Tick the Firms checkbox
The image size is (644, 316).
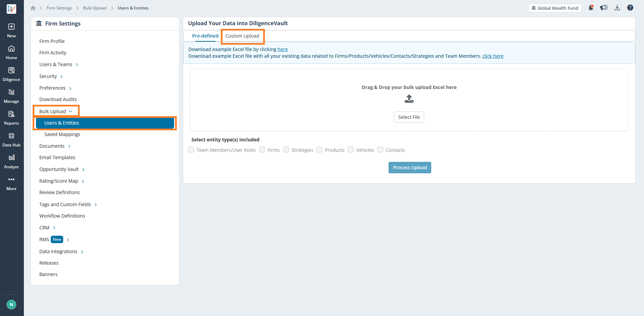point(262,150)
